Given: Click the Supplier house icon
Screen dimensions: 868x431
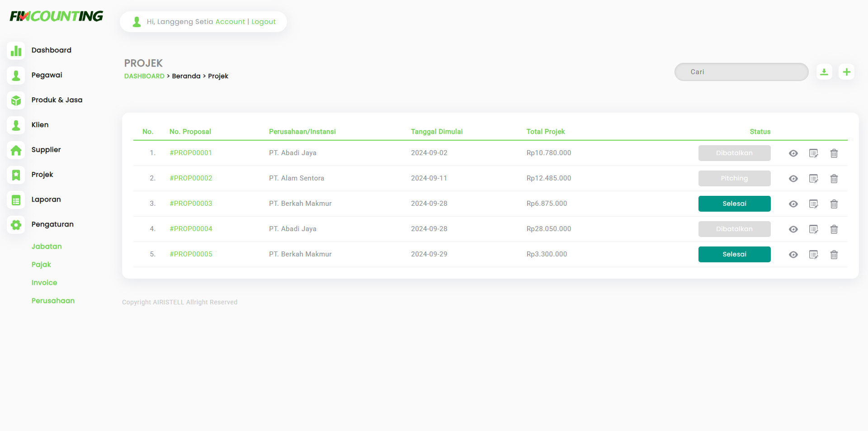Looking at the screenshot, I should (x=16, y=150).
